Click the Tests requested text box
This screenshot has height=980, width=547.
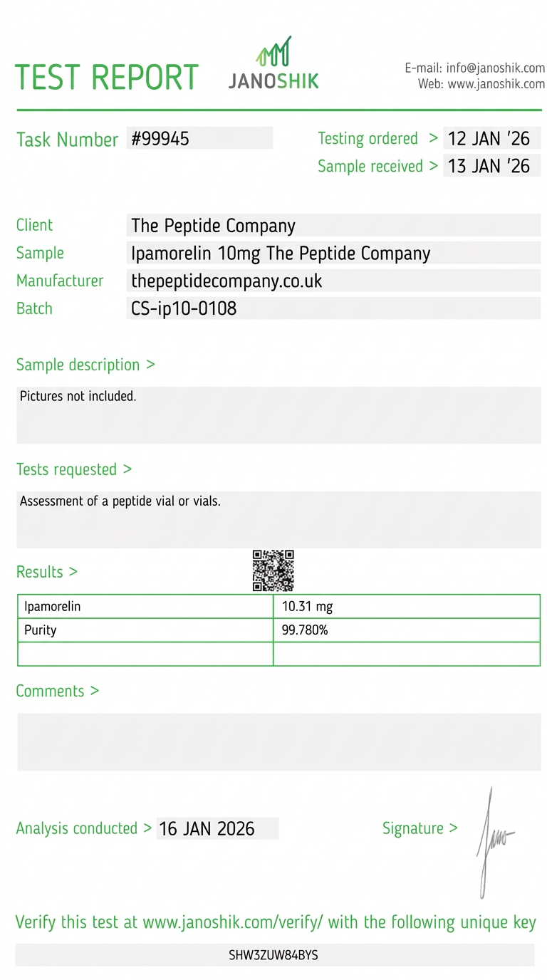tap(278, 519)
